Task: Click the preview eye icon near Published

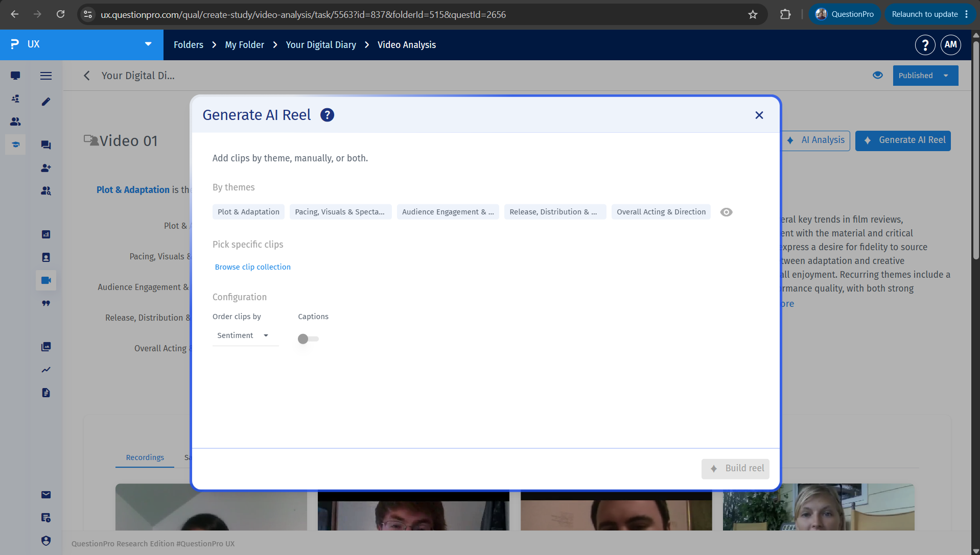Action: (878, 75)
